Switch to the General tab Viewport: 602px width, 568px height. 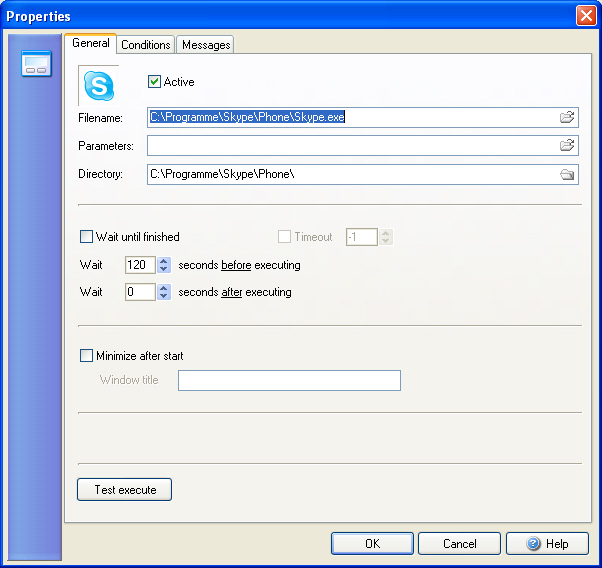tap(91, 43)
